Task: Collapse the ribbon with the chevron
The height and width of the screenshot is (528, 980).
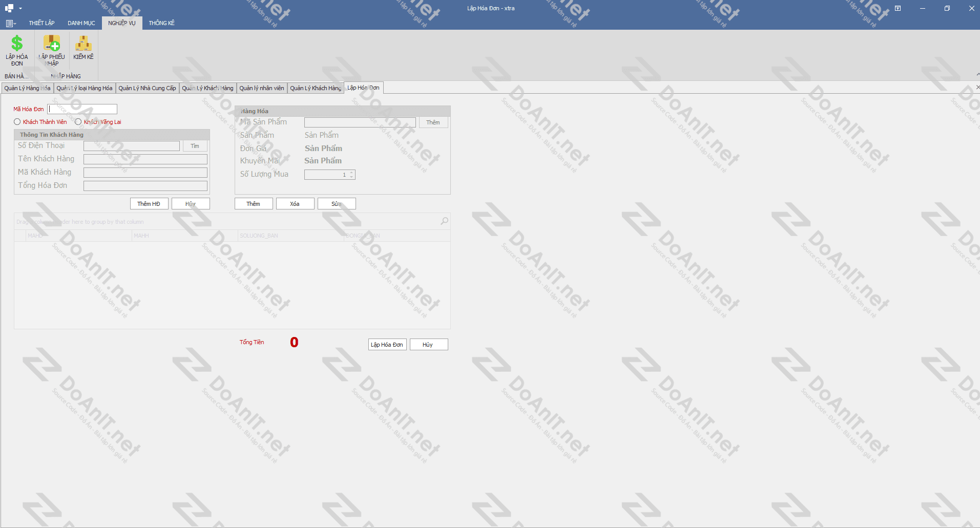Action: (x=977, y=75)
